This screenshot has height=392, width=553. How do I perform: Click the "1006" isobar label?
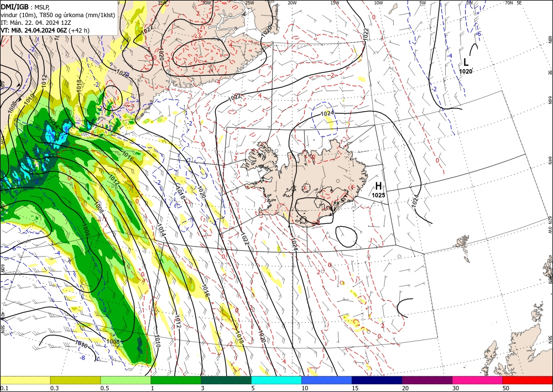click(x=86, y=229)
